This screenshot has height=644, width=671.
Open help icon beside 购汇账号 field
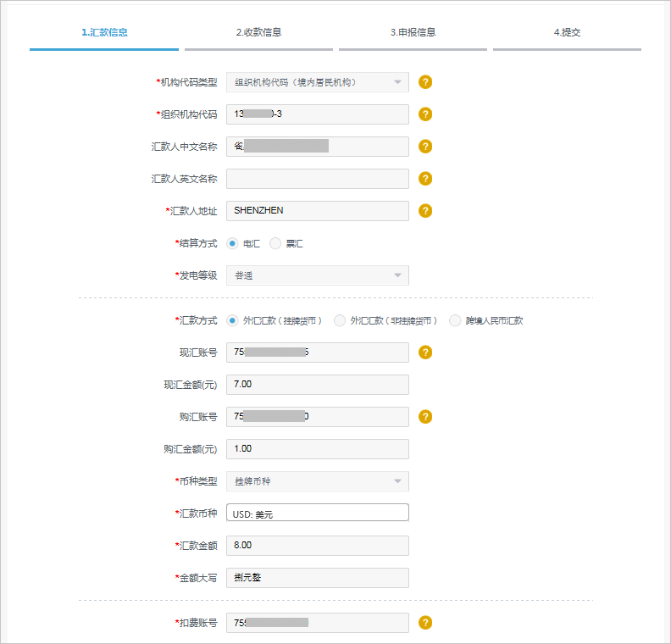(425, 417)
